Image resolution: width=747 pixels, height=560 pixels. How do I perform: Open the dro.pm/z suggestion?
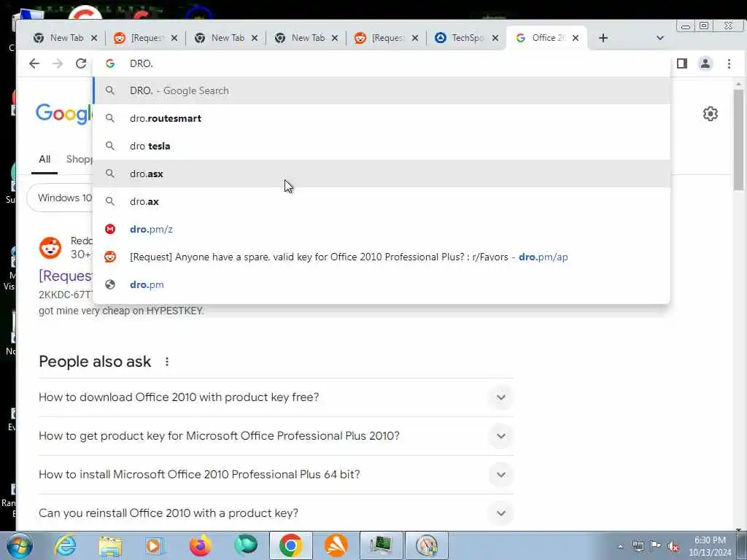[382, 229]
